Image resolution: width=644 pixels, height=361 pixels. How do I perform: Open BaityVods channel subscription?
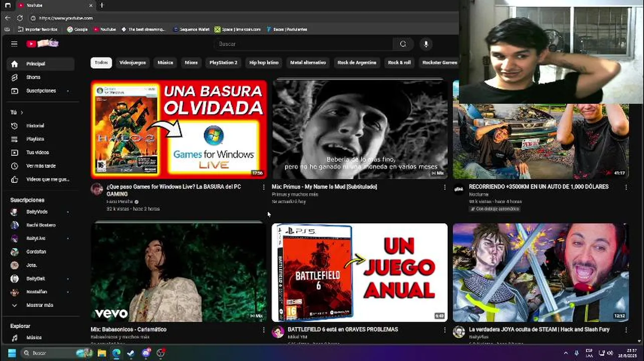coord(40,212)
